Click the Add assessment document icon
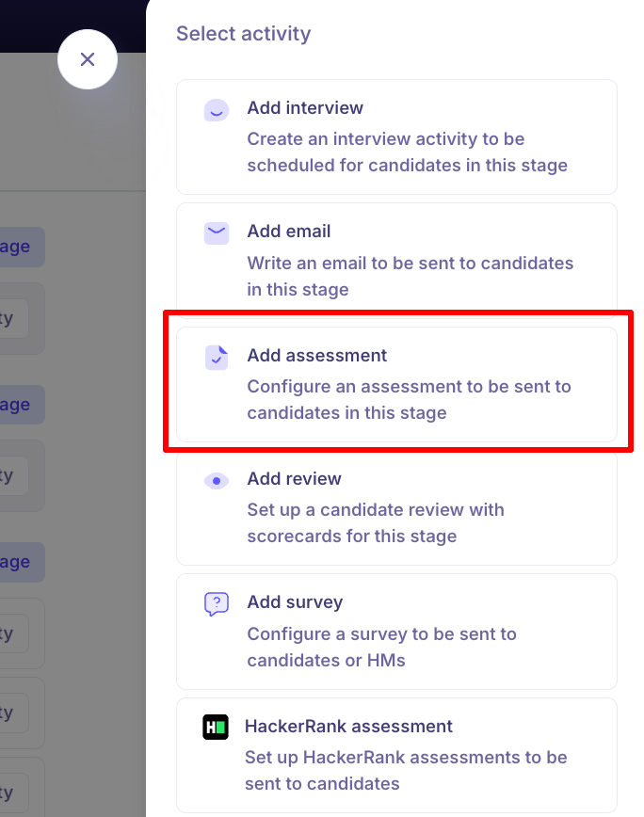The width and height of the screenshot is (644, 817). pyautogui.click(x=217, y=357)
